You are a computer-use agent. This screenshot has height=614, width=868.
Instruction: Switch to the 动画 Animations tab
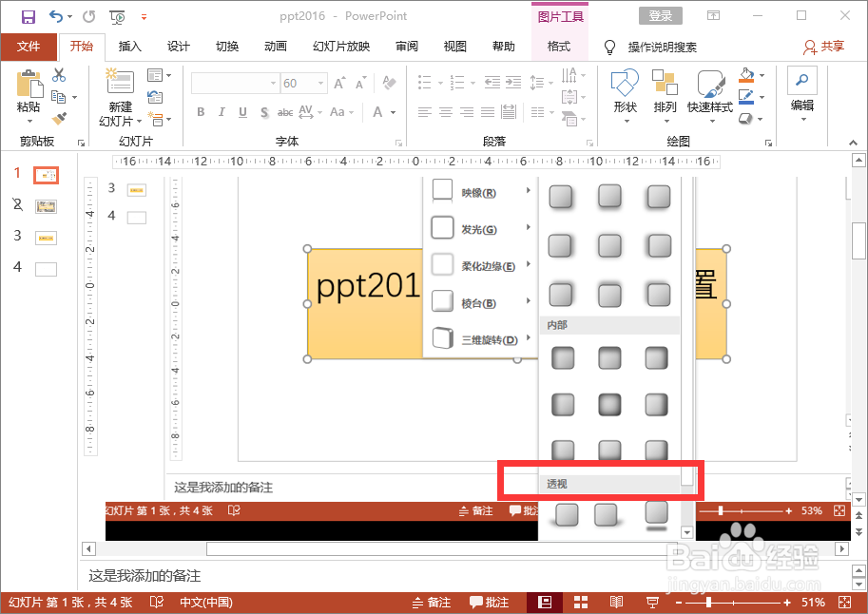tap(276, 47)
